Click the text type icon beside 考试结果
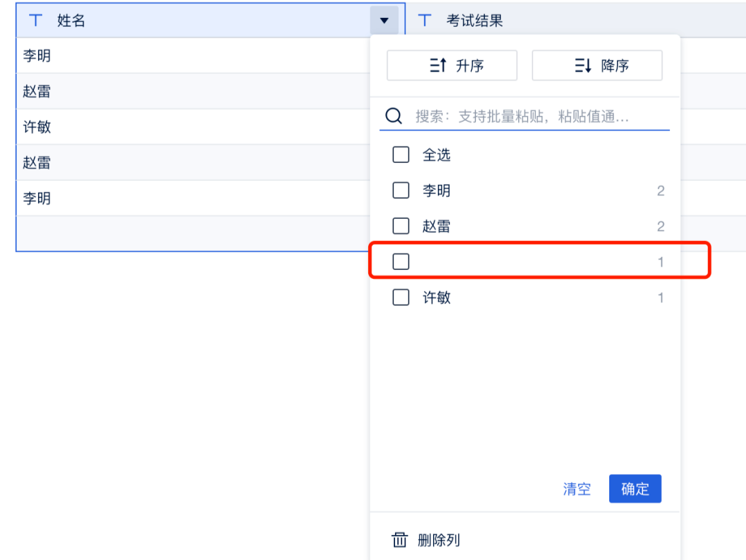Screen dimensions: 746x560 [424, 21]
